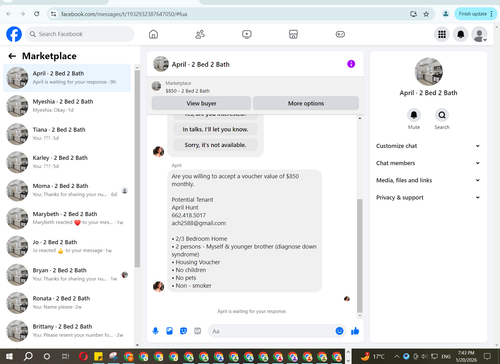This screenshot has width=500, height=364.
Task: Open Ronata - 2 Bed 2 Bath chat
Action: coord(67,303)
